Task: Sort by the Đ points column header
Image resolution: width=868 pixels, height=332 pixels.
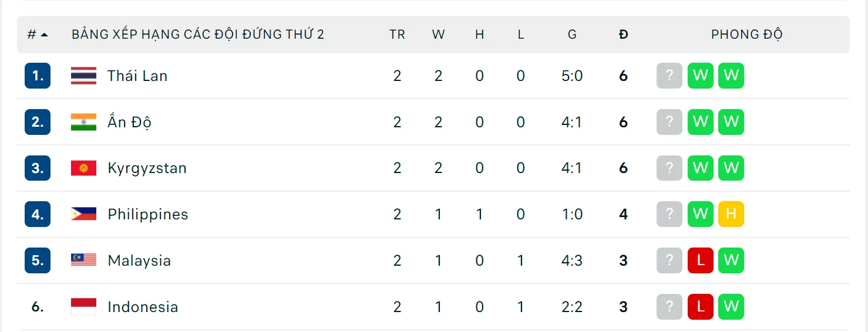Action: click(x=623, y=35)
